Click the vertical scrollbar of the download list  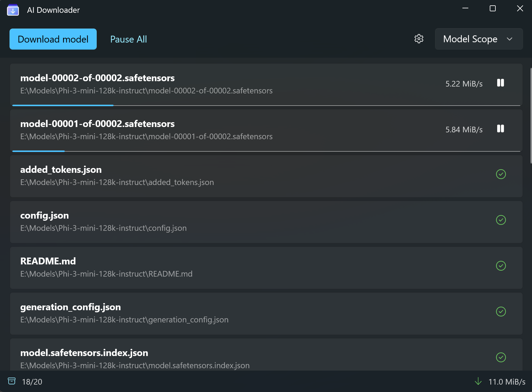[531, 116]
